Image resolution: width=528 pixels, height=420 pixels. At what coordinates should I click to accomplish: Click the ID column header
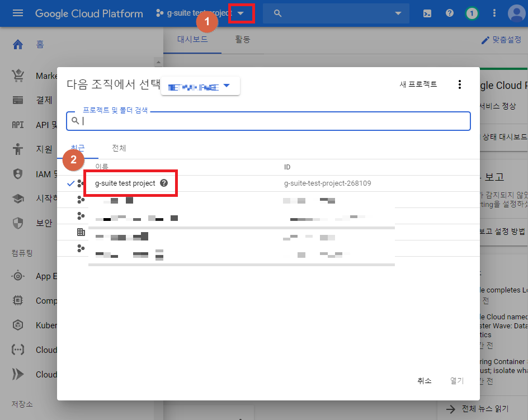287,167
